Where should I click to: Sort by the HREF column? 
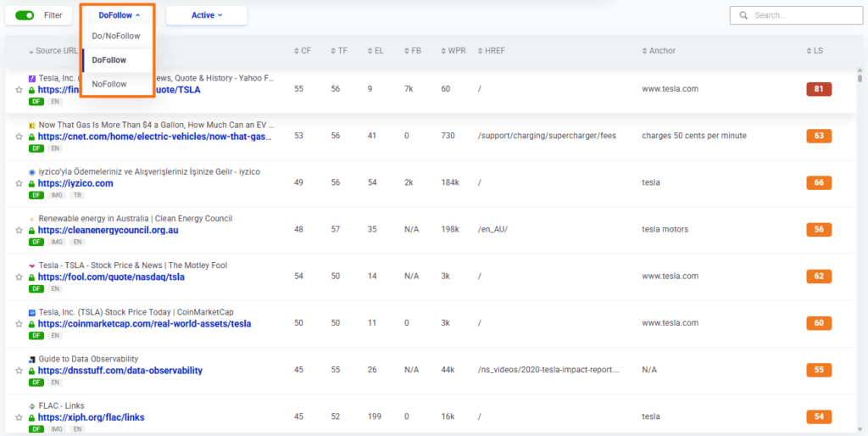(491, 51)
